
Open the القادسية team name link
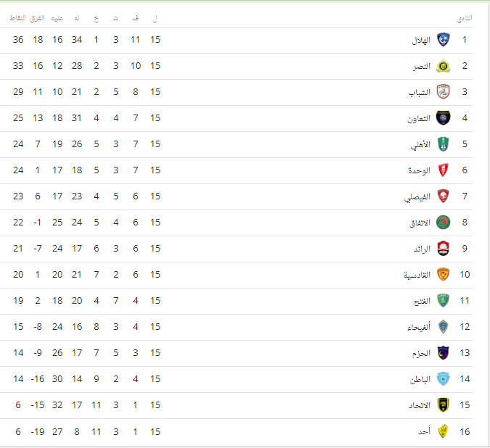click(417, 275)
